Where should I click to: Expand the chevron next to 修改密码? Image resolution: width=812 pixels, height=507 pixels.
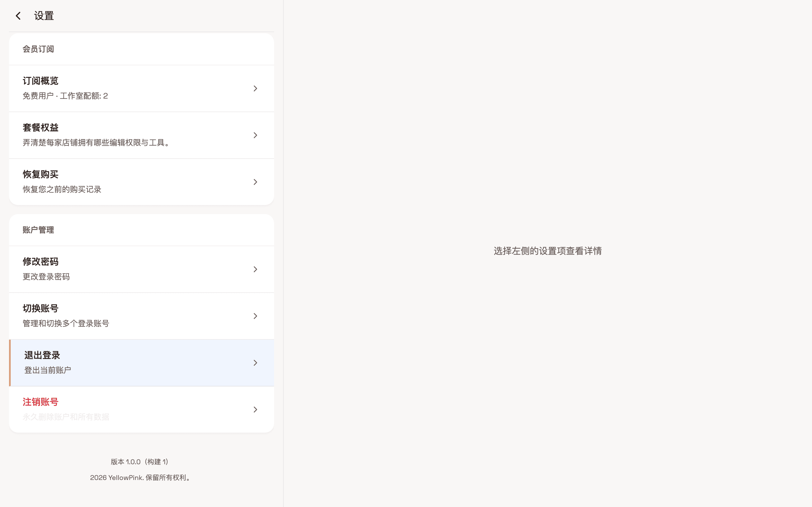click(x=255, y=269)
